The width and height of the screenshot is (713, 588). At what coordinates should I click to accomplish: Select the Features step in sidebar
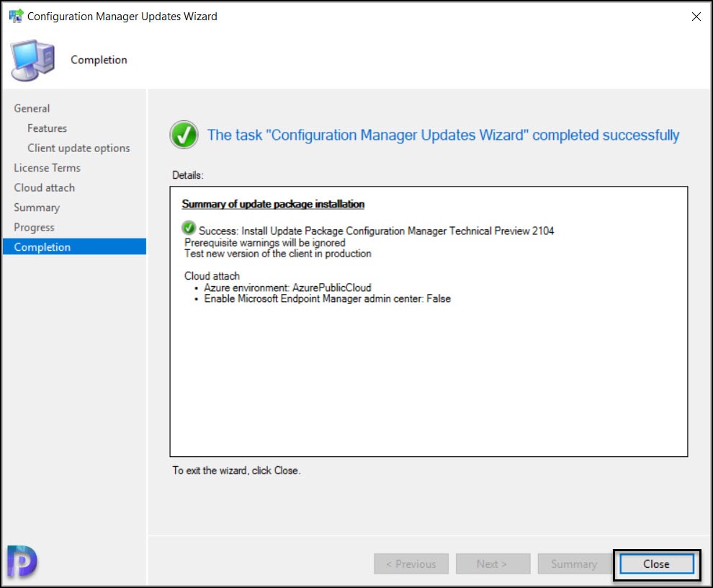pos(47,128)
